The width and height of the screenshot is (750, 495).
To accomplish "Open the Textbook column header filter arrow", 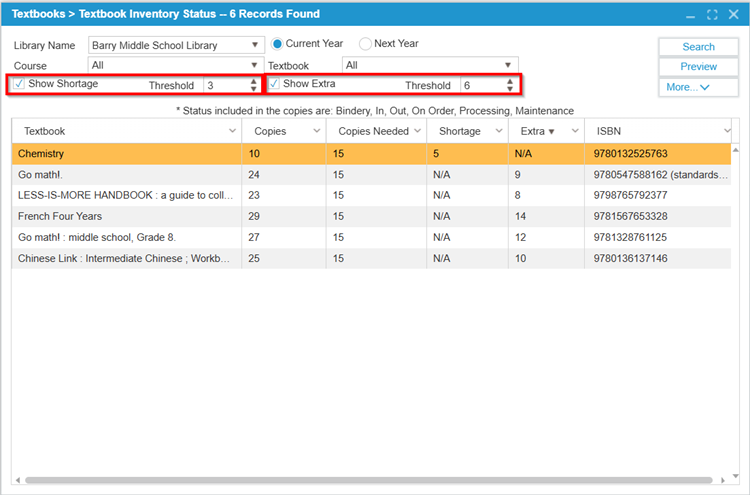I will (x=232, y=131).
